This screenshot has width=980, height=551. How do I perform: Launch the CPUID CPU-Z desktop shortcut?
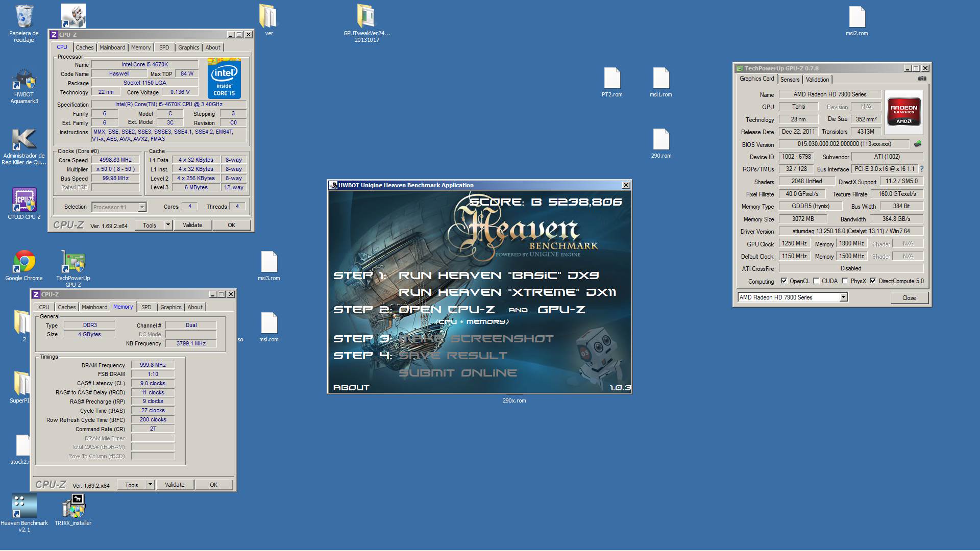[24, 204]
